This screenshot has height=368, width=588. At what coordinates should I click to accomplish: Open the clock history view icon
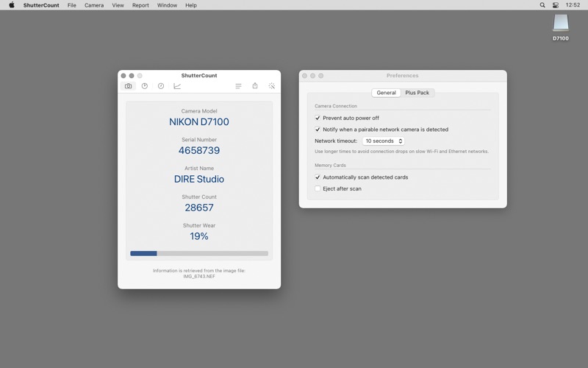pyautogui.click(x=161, y=86)
